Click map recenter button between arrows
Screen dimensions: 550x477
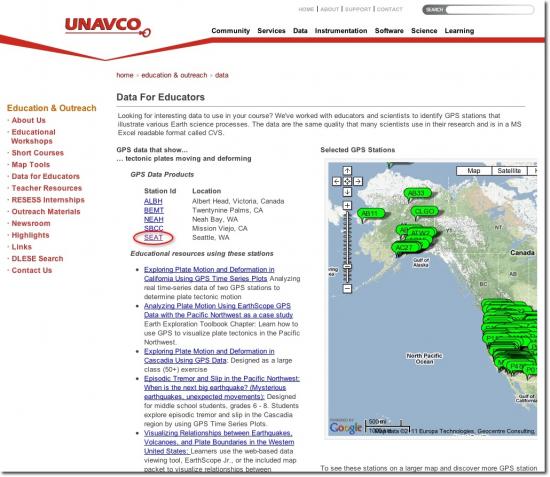pos(347,181)
